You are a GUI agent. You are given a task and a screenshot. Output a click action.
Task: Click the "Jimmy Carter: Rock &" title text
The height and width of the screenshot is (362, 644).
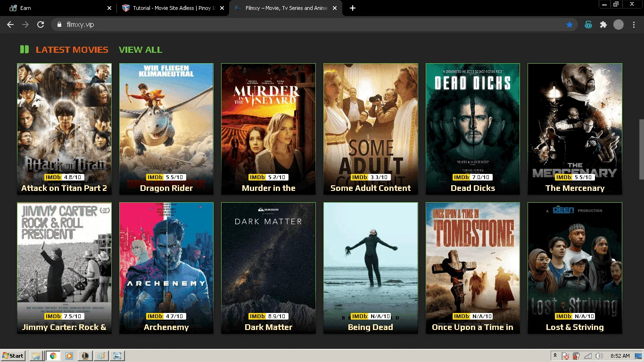[x=64, y=327]
